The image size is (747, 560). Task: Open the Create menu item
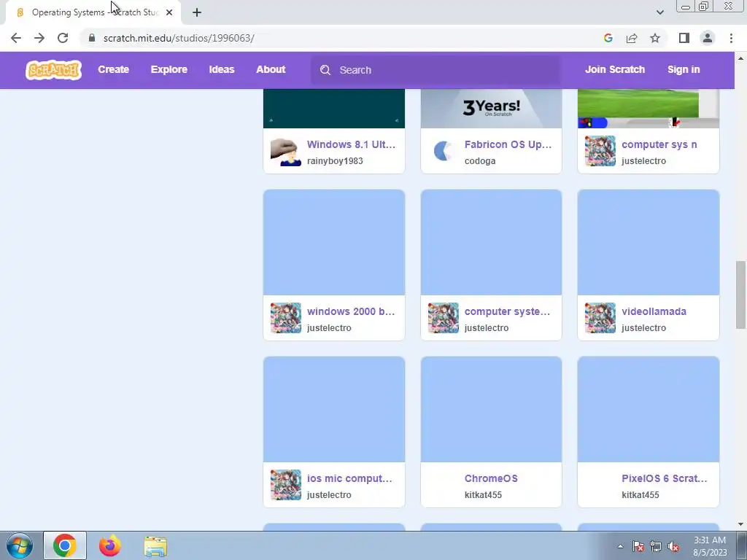tap(113, 69)
